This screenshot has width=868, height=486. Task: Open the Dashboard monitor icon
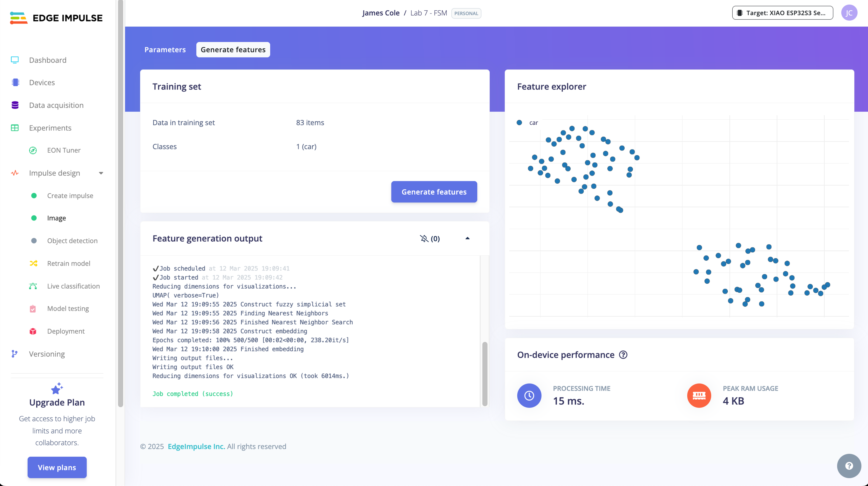click(x=15, y=60)
